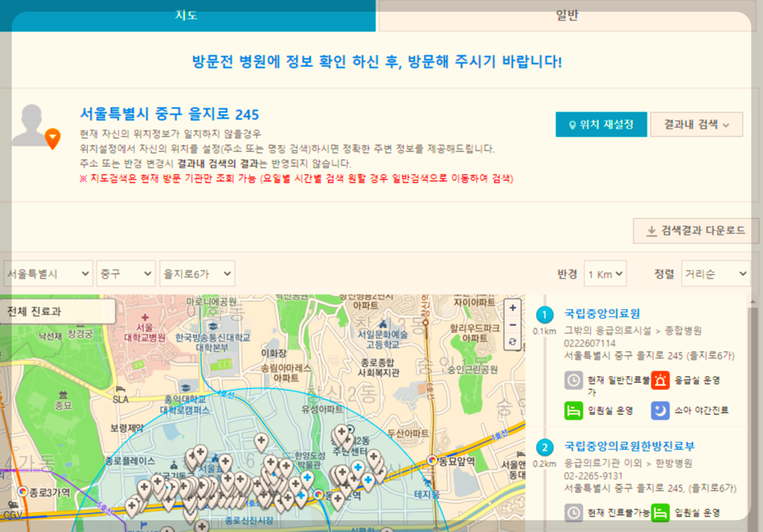Click the number 2 result marker badge
The height and width of the screenshot is (532, 763).
pyautogui.click(x=545, y=448)
